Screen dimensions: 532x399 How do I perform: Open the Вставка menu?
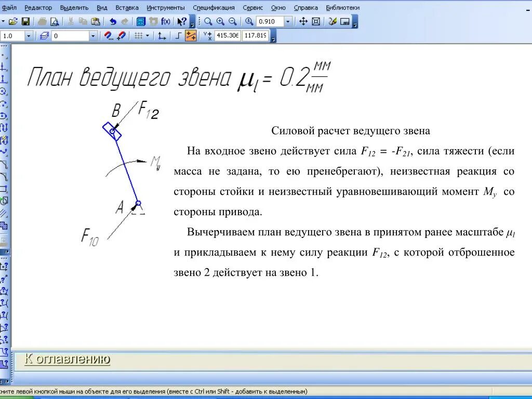coord(127,7)
